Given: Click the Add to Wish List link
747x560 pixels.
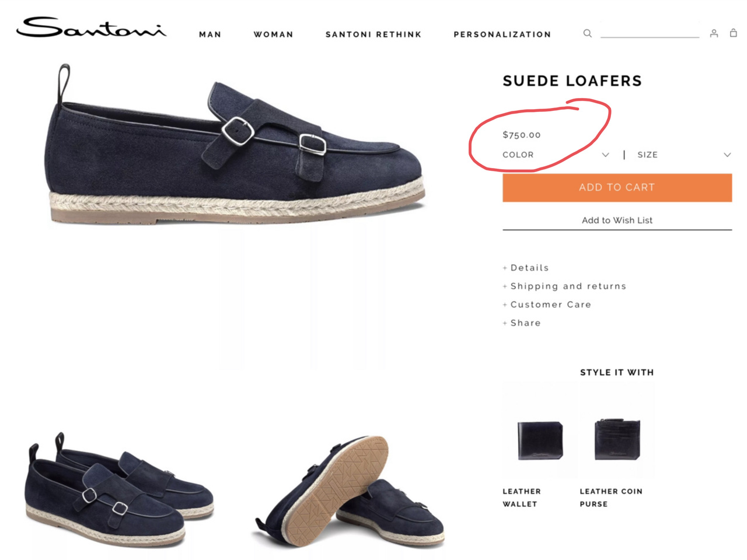Looking at the screenshot, I should [617, 220].
